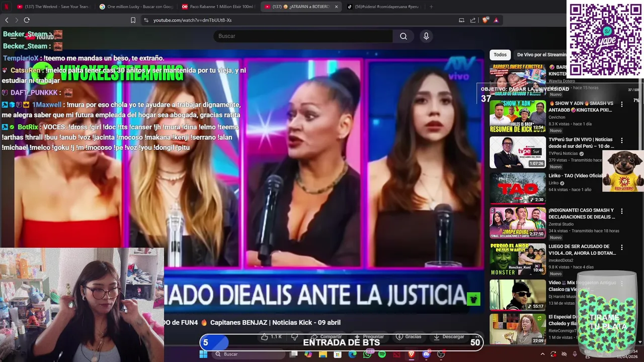Open the Brave Shields lion icon

(485, 20)
